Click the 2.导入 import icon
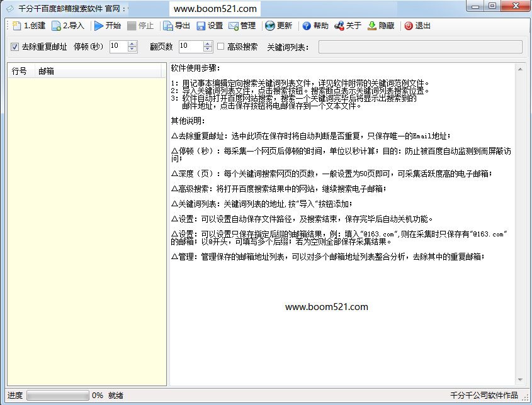 tap(56, 26)
